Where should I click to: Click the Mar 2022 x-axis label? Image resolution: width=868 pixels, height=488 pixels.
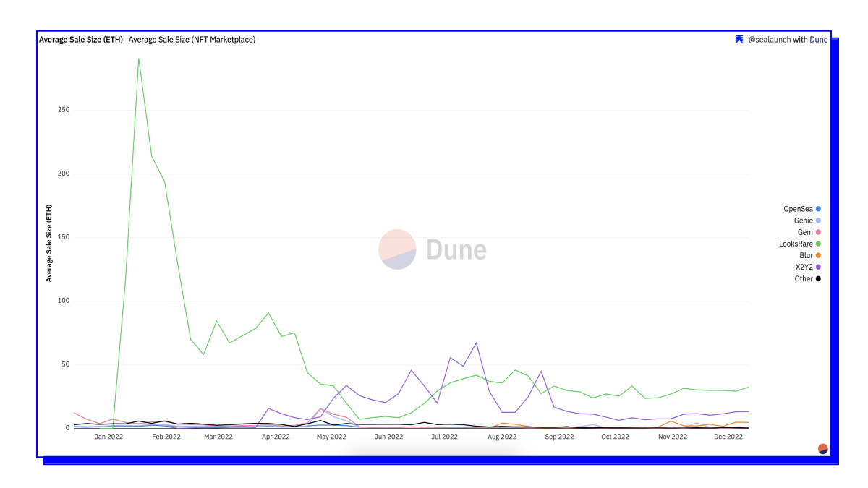click(x=218, y=437)
